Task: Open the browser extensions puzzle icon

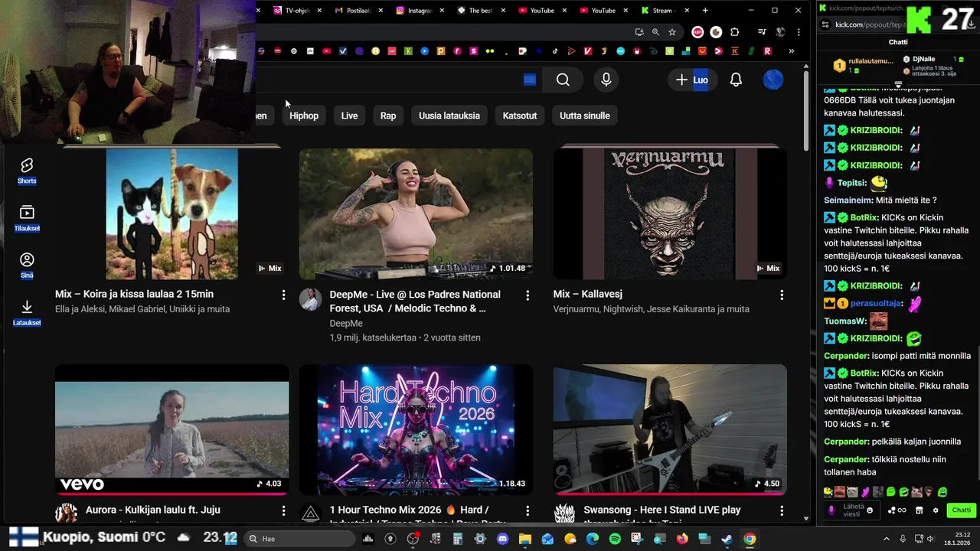Action: [x=735, y=32]
